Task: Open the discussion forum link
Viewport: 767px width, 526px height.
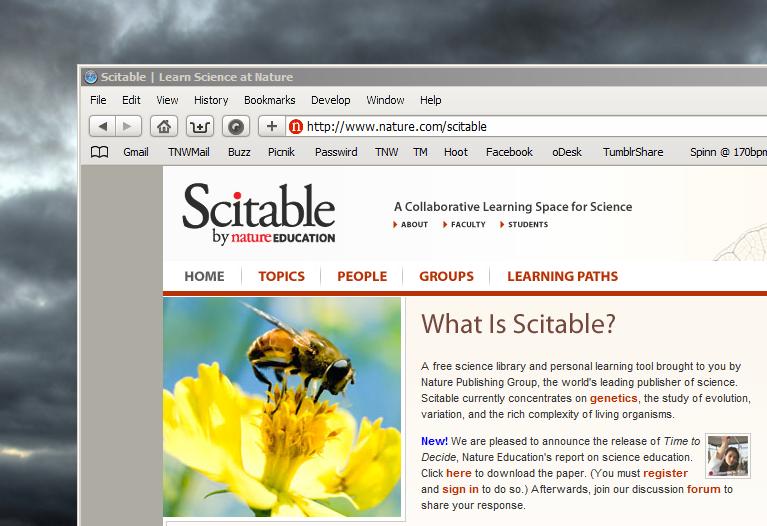Action: (703, 489)
